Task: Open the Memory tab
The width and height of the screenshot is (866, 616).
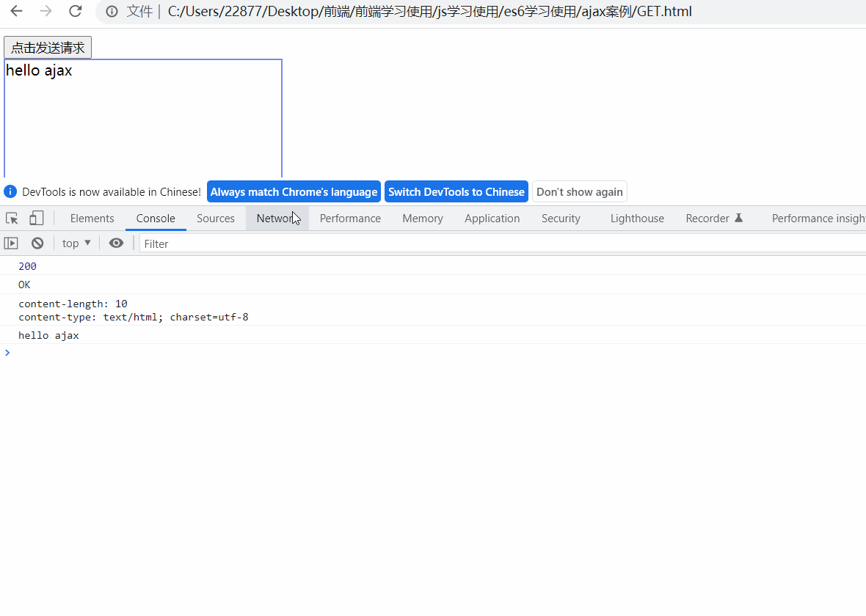Action: click(423, 218)
